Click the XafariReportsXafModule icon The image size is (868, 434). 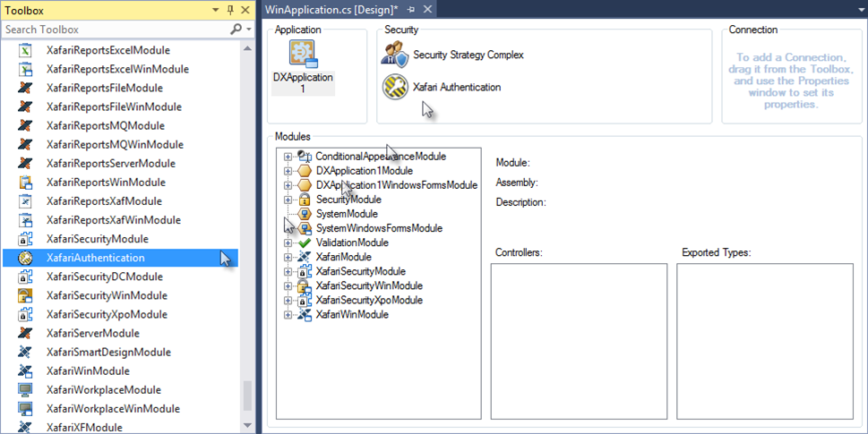[x=25, y=201]
